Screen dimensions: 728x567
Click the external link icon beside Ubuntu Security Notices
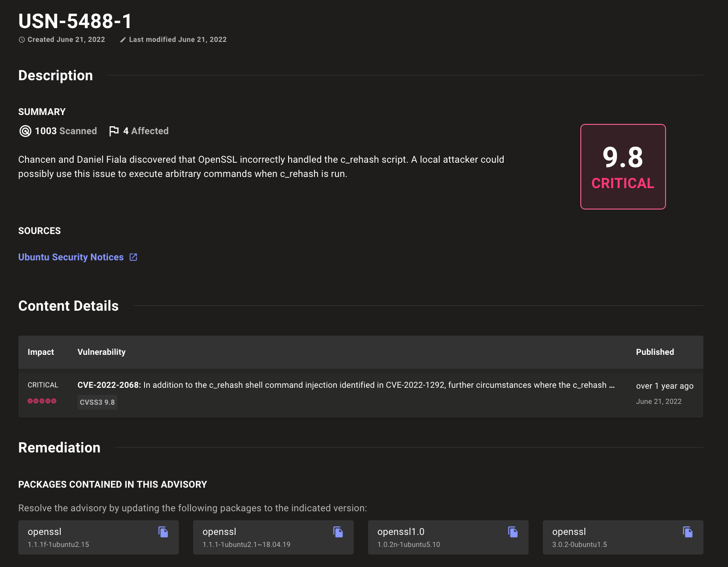pos(133,257)
